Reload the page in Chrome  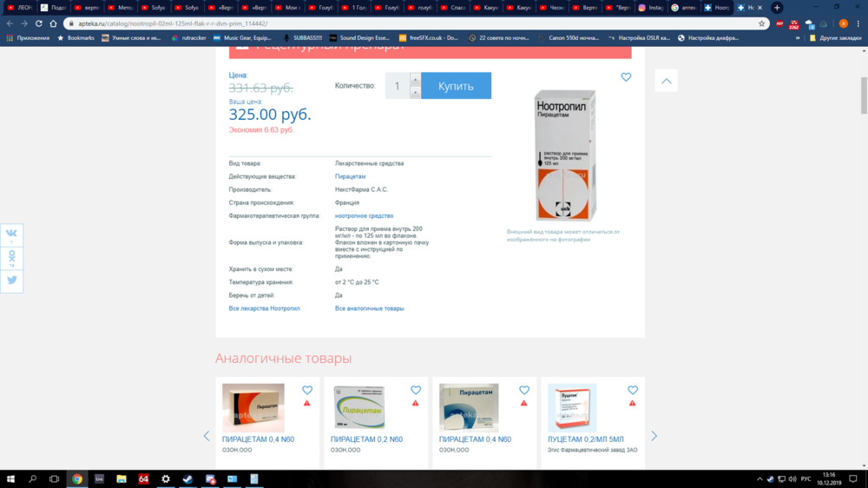click(x=39, y=23)
